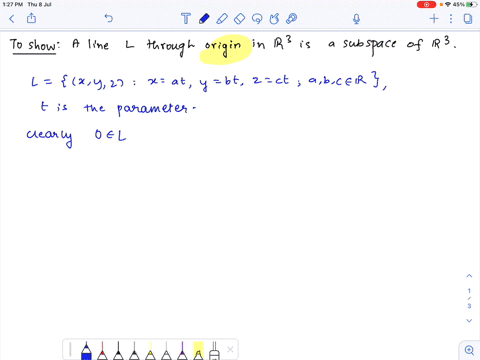Tap the handwritten word "subspace"
This screenshot has width=480, height=360.
pyautogui.click(x=370, y=45)
